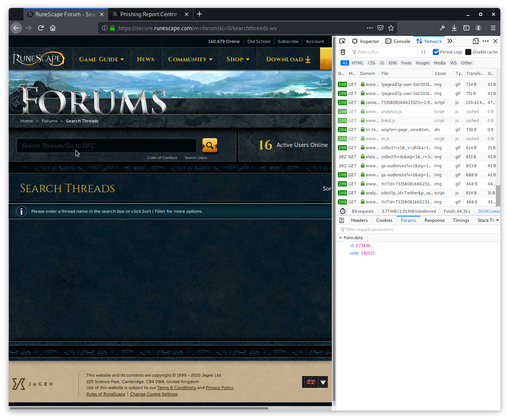Open devtools customize ellipsis menu
The height and width of the screenshot is (420, 509).
point(486,41)
